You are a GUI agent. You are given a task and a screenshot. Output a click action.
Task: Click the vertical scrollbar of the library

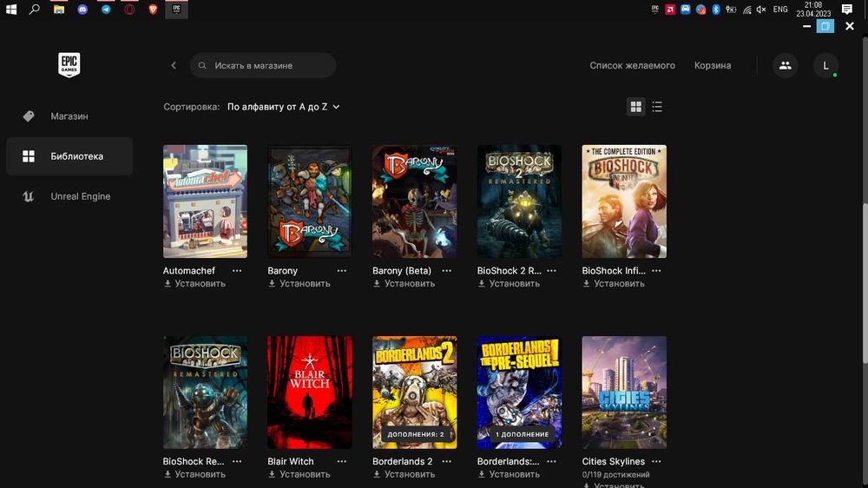865,284
